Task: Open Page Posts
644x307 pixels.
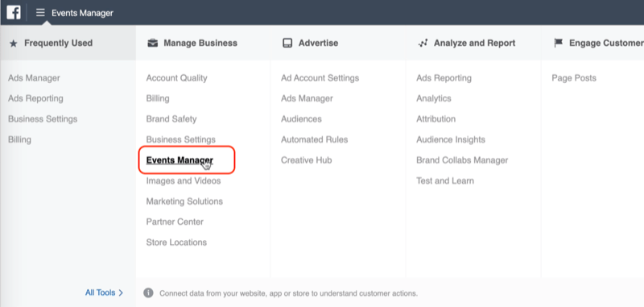Action: coord(574,78)
